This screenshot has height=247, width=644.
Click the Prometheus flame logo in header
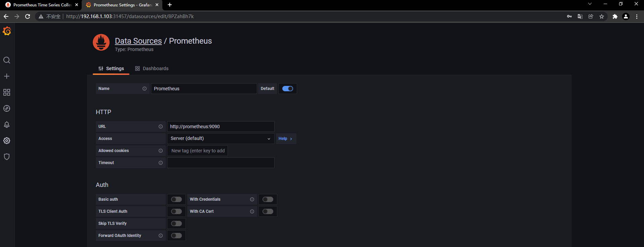(x=101, y=42)
